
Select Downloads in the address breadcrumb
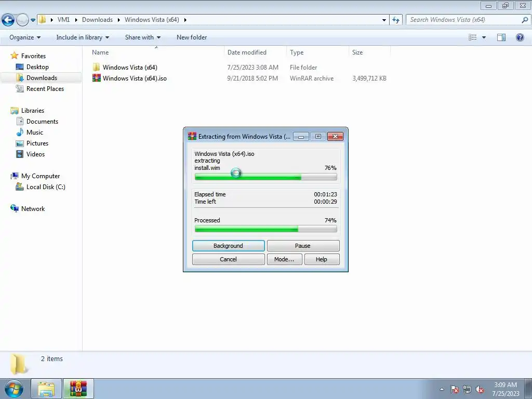click(x=97, y=20)
